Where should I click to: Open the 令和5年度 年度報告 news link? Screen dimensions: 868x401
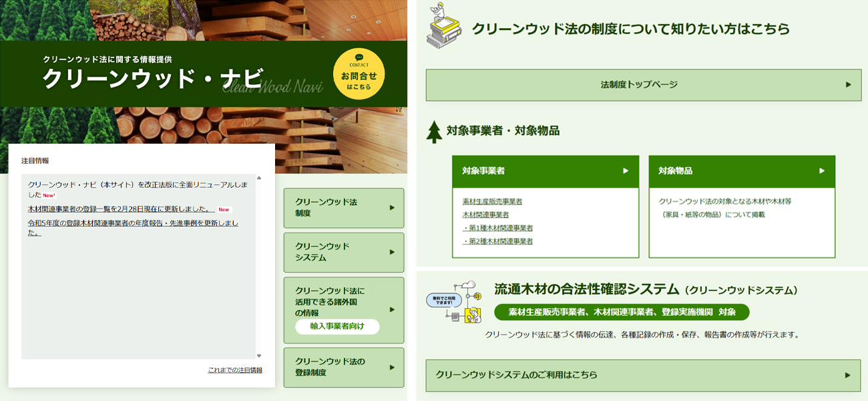point(132,223)
